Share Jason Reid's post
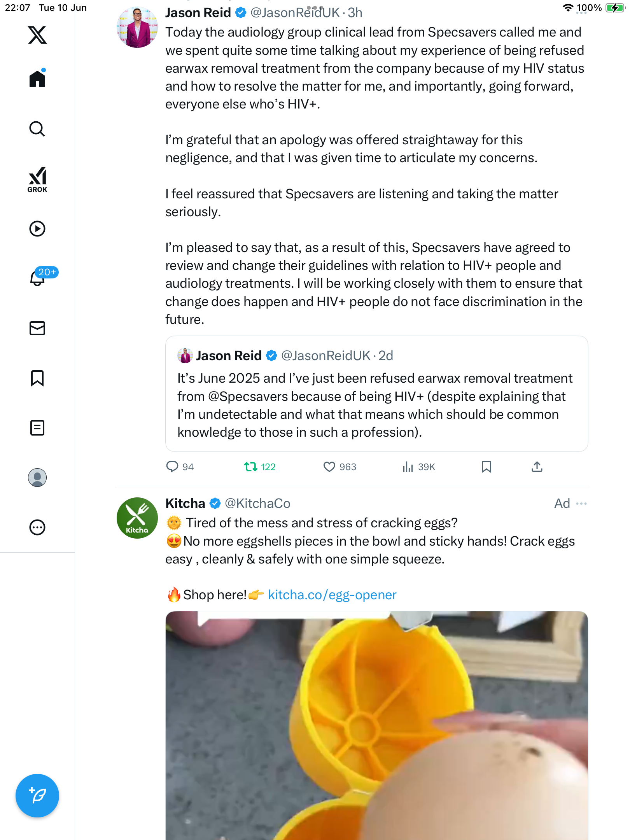630x840 pixels. (537, 467)
